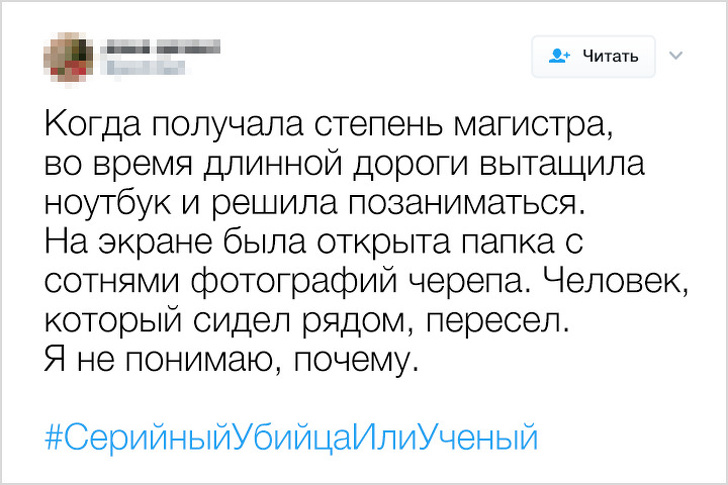Click the add-person icon in the Читать button
Viewport: 728px width, 485px height.
click(x=559, y=56)
